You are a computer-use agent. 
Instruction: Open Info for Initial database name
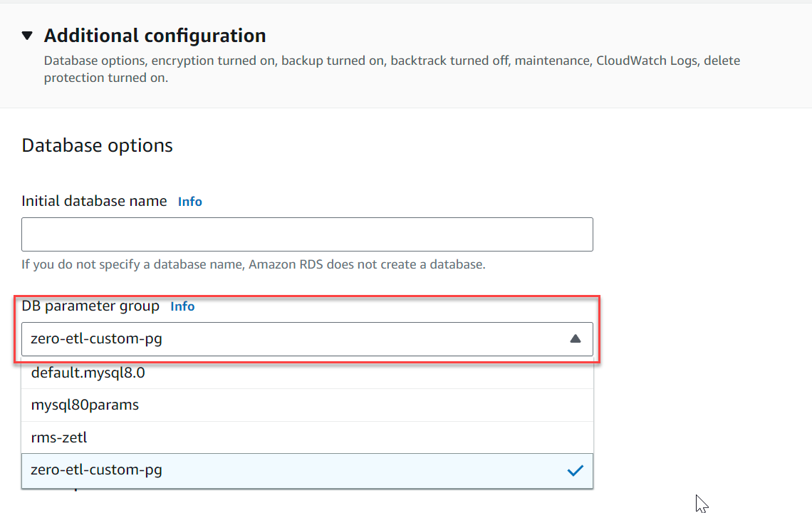coord(189,202)
